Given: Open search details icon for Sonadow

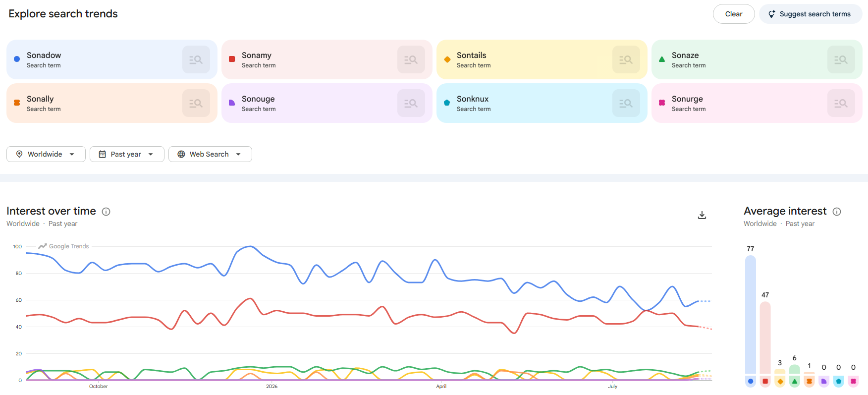Looking at the screenshot, I should (196, 59).
